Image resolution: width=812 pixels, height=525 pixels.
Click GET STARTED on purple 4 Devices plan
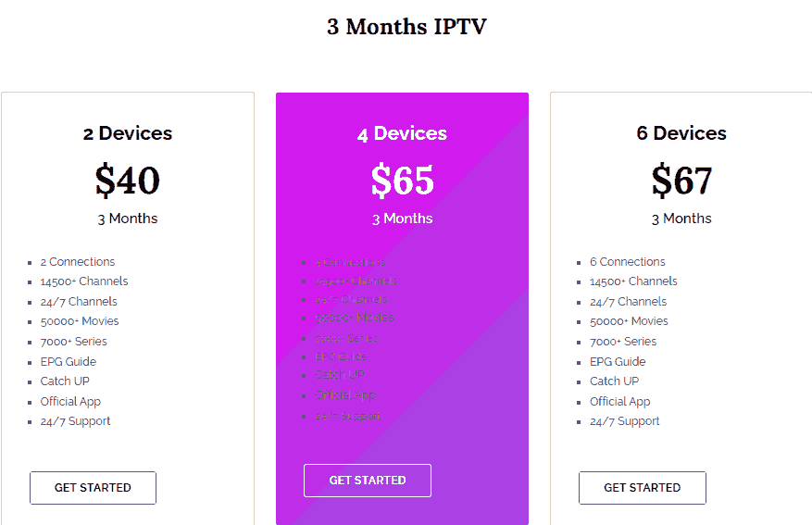[x=368, y=481]
